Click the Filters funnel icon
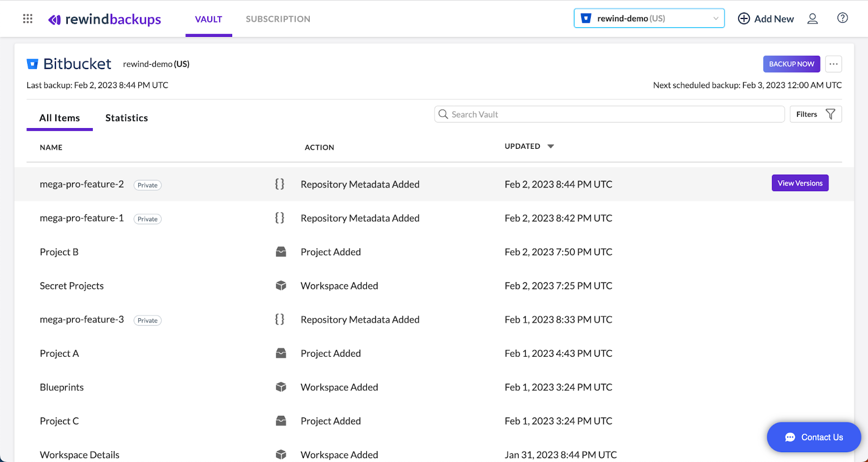Viewport: 868px width, 462px height. [830, 114]
